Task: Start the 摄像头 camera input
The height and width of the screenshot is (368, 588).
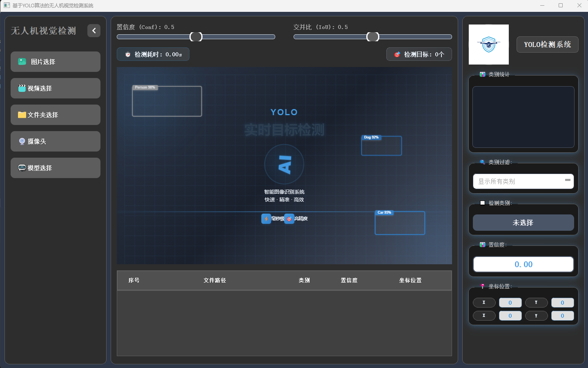Action: 56,141
